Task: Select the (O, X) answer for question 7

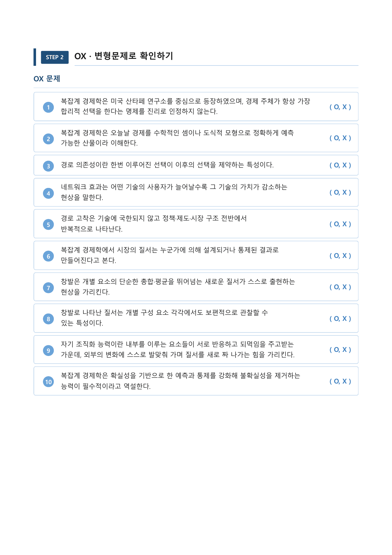Action: [340, 287]
